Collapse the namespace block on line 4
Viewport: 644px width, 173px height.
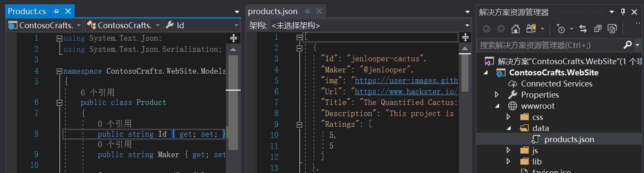59,71
